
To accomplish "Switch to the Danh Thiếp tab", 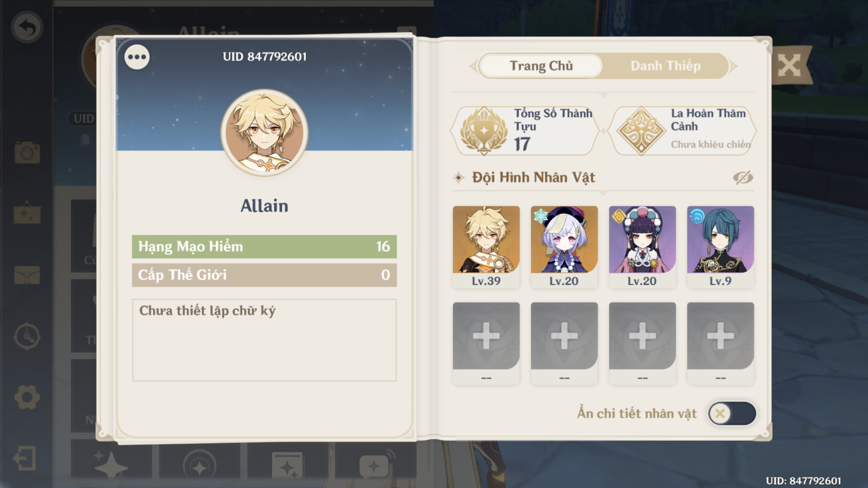I will coord(665,66).
